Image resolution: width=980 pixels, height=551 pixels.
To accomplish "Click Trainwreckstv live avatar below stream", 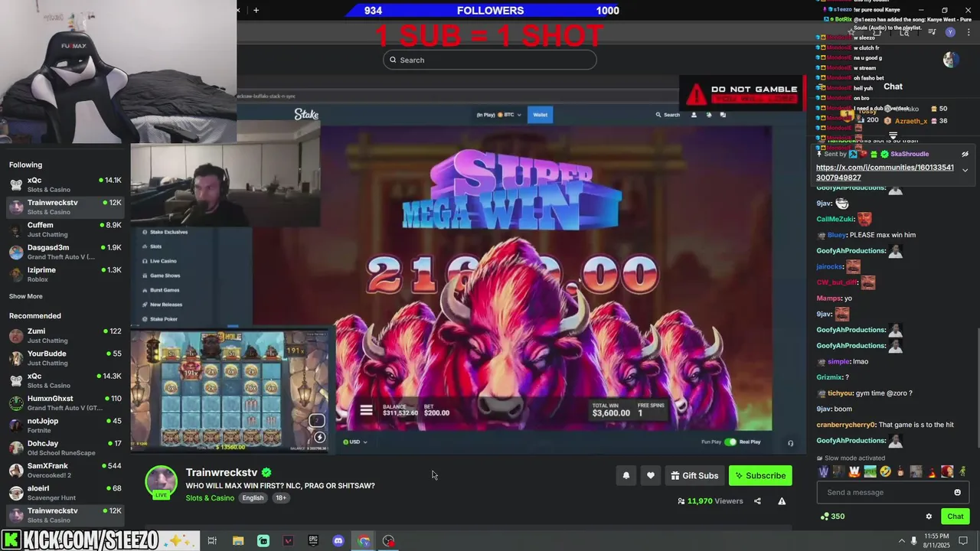I will tap(162, 483).
